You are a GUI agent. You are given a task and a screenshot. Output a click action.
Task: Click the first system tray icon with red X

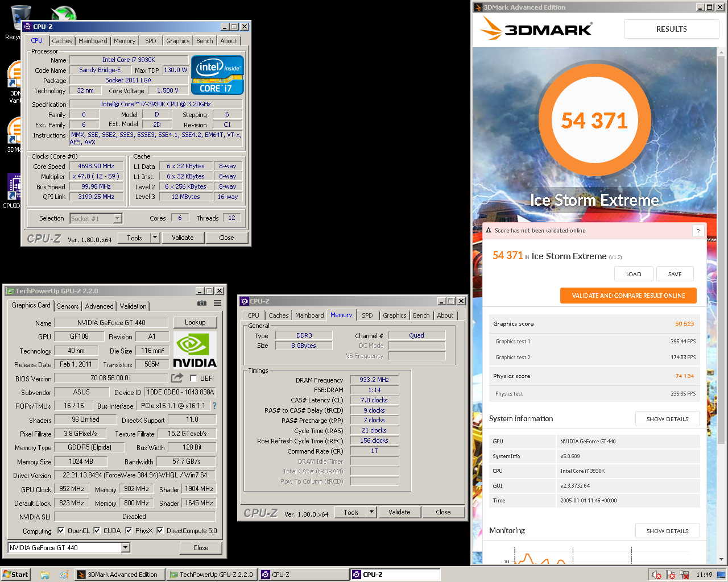657,575
